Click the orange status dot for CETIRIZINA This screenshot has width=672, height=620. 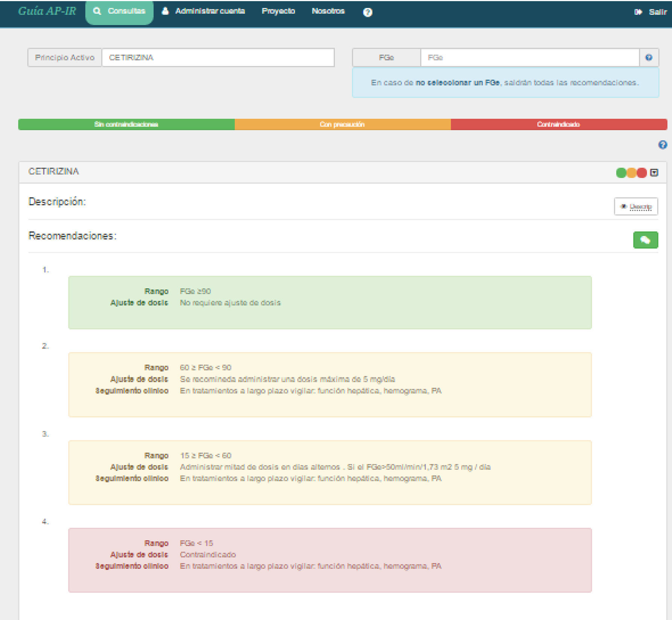tap(631, 173)
